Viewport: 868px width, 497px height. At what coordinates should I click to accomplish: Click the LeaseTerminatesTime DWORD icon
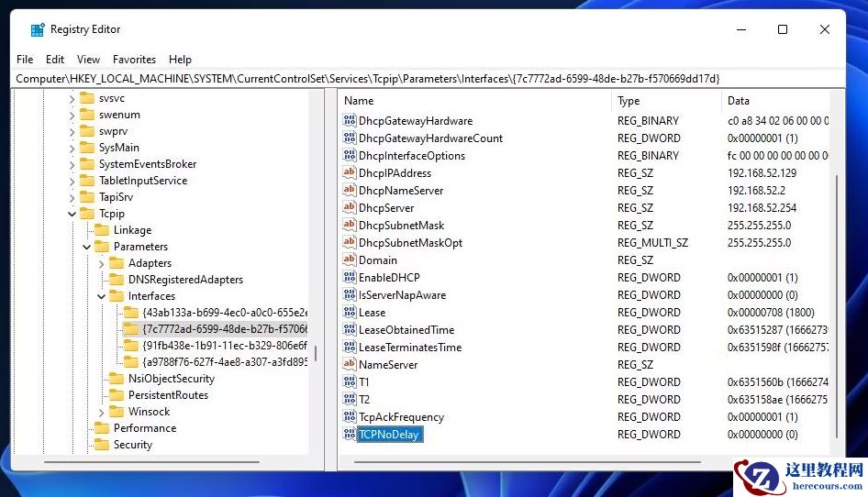pos(350,347)
